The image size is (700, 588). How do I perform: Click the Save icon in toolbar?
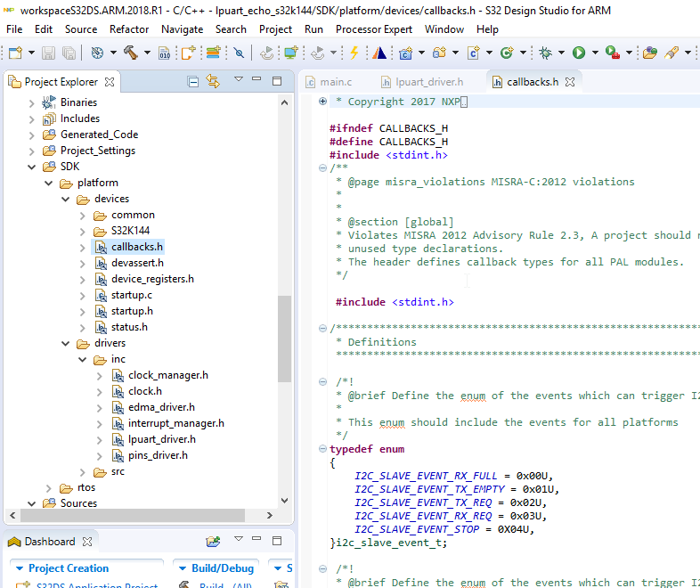pyautogui.click(x=47, y=53)
